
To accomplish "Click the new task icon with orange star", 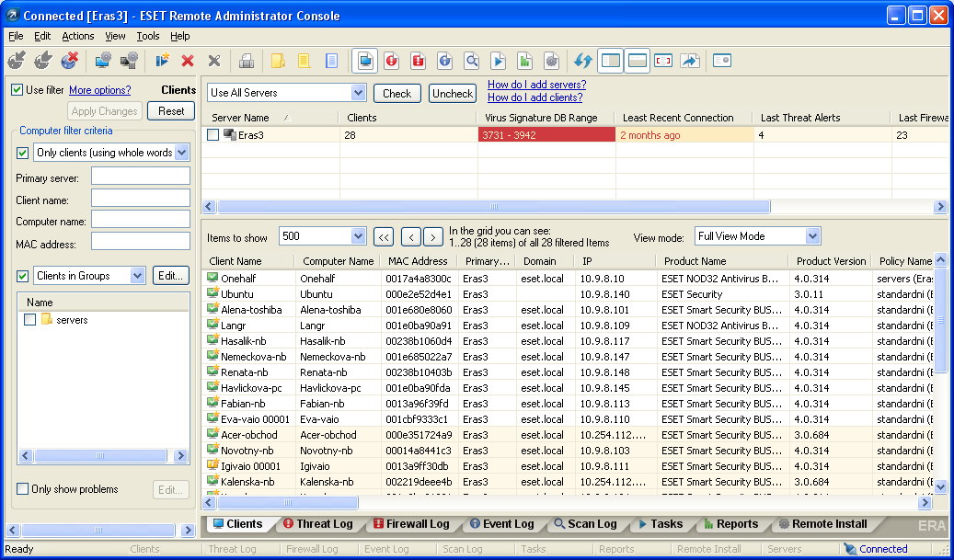I will click(161, 60).
